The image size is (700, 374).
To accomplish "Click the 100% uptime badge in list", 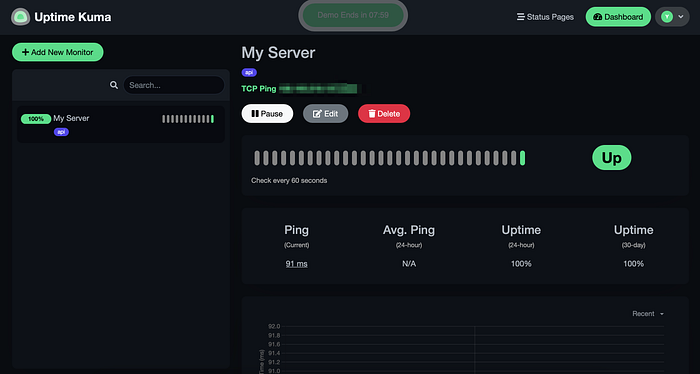I will [36, 119].
